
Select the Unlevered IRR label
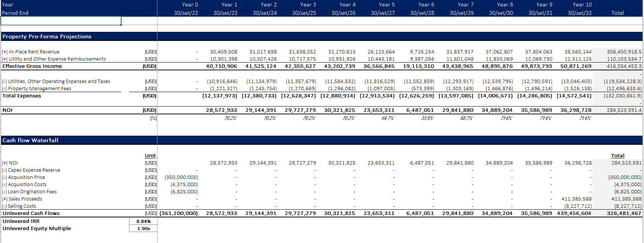click(x=21, y=221)
